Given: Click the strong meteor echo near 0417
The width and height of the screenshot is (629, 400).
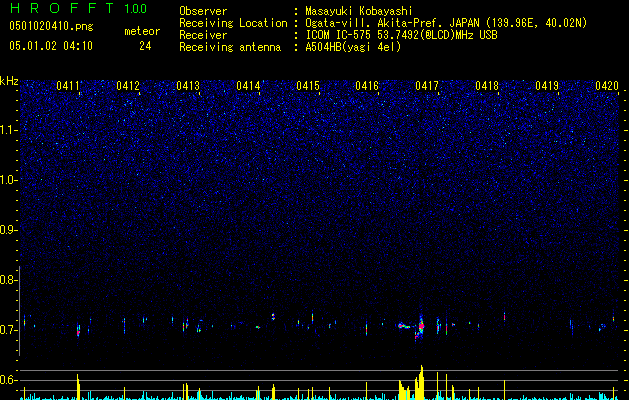Looking at the screenshot, I should point(420,327).
